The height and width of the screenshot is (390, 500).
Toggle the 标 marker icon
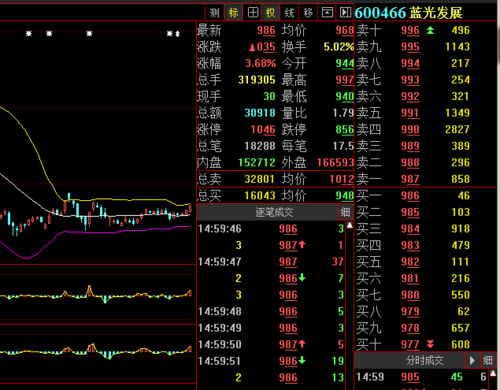coord(233,13)
